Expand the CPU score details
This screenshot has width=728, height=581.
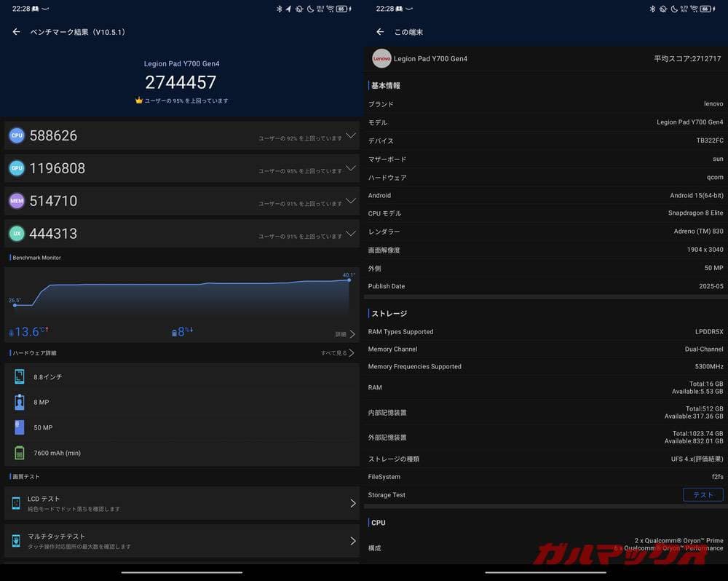(x=350, y=135)
